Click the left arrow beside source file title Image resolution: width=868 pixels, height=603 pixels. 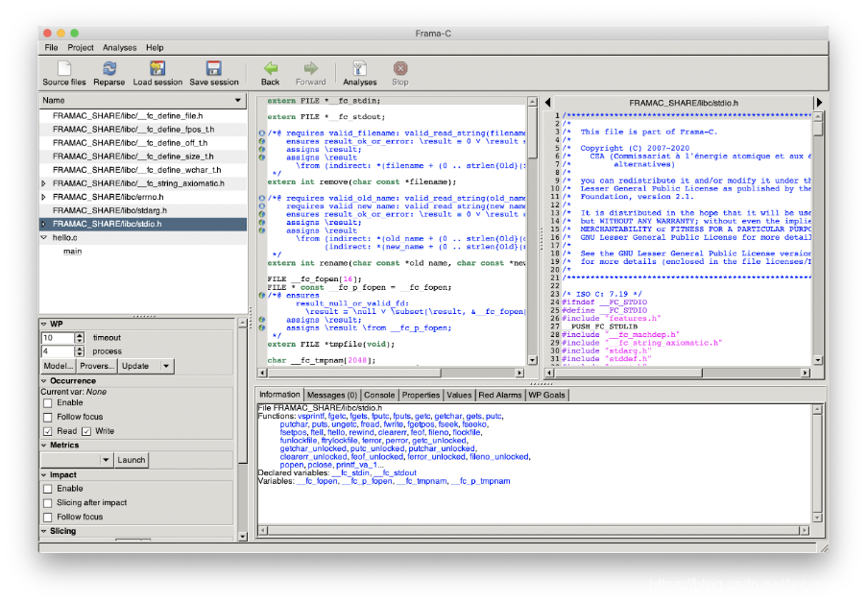(547, 103)
